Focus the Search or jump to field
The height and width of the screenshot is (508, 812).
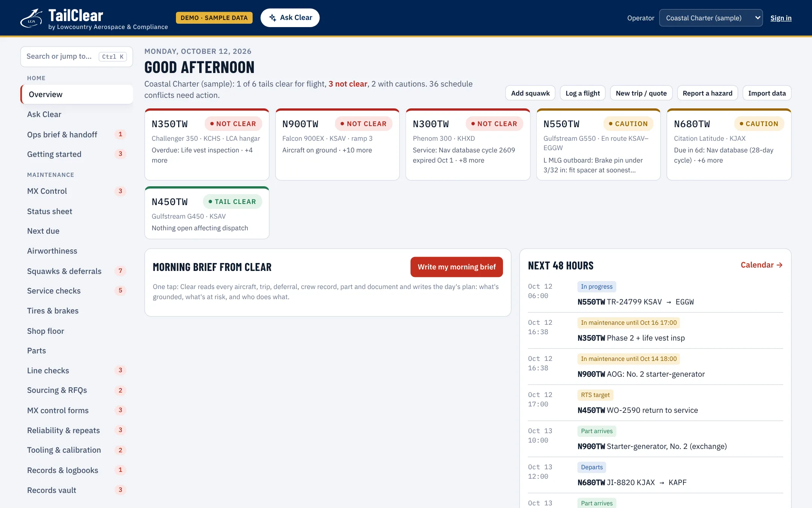[77, 56]
